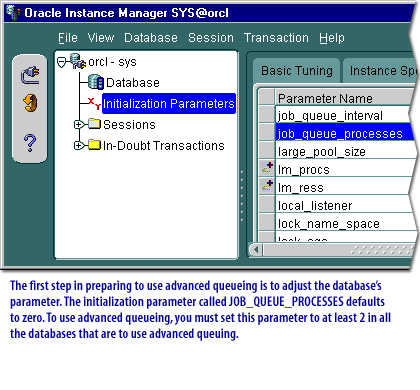This screenshot has height=390, width=420.
Task: Open the File menu
Action: point(68,38)
